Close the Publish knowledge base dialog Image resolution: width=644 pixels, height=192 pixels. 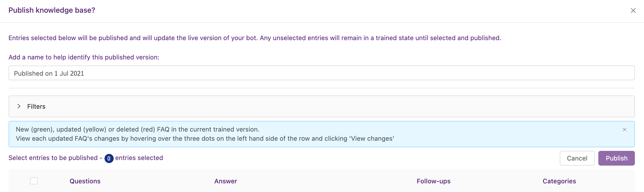(x=633, y=10)
